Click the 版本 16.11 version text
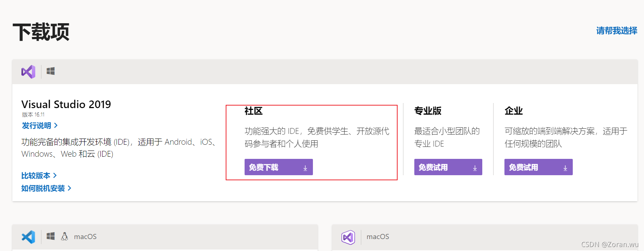Image resolution: width=644 pixels, height=251 pixels. tap(33, 115)
